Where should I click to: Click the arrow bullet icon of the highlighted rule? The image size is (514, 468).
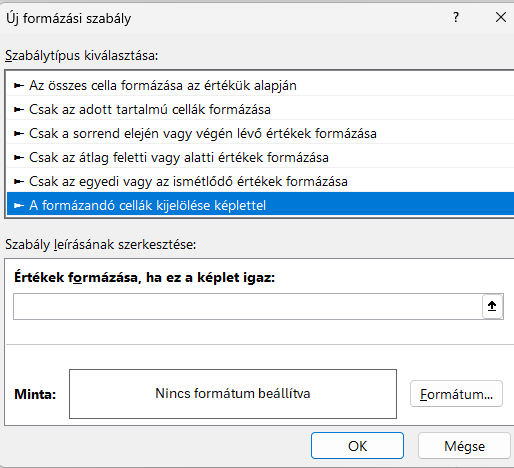coord(19,206)
